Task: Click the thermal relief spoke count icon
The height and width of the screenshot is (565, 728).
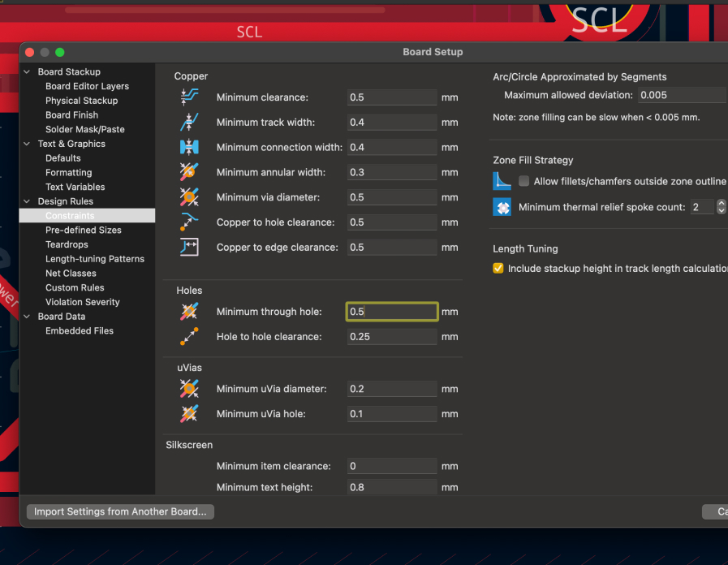Action: pos(502,207)
